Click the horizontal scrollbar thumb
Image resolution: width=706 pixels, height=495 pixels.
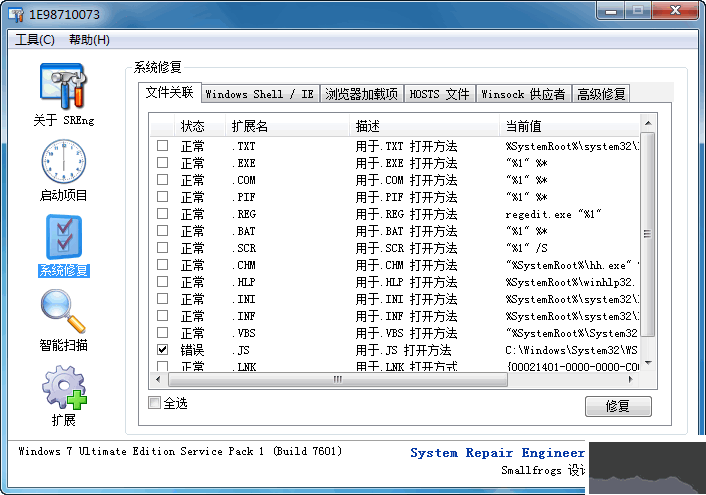pos(338,380)
